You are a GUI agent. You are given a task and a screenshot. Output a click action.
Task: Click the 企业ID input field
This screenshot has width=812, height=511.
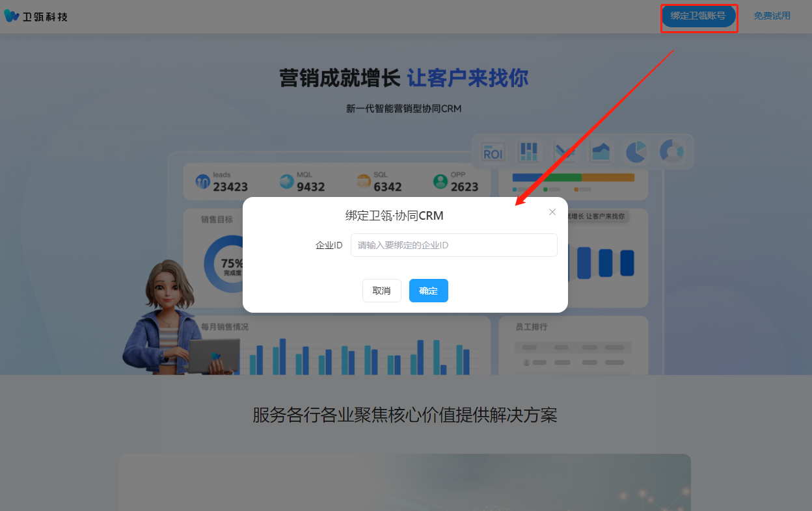pyautogui.click(x=454, y=245)
